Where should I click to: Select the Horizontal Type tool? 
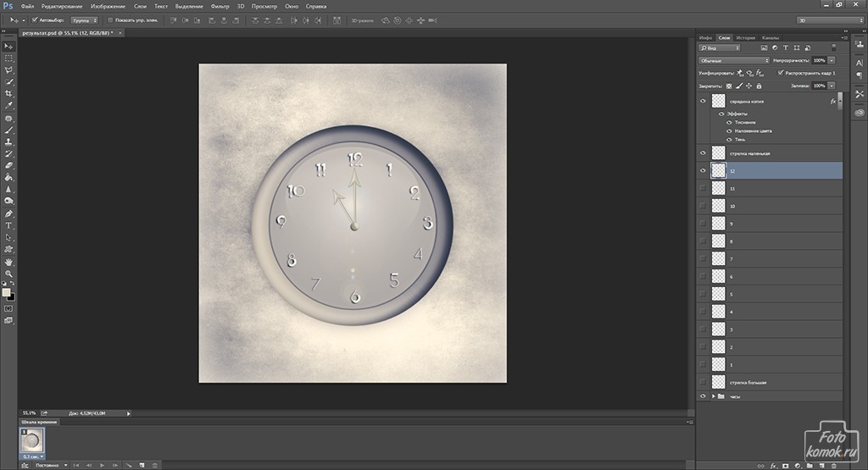tap(9, 225)
